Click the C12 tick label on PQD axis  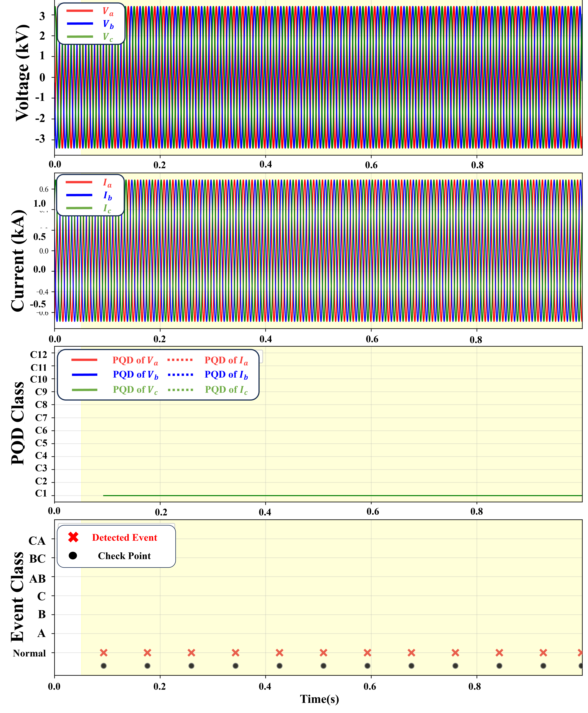[x=39, y=354]
